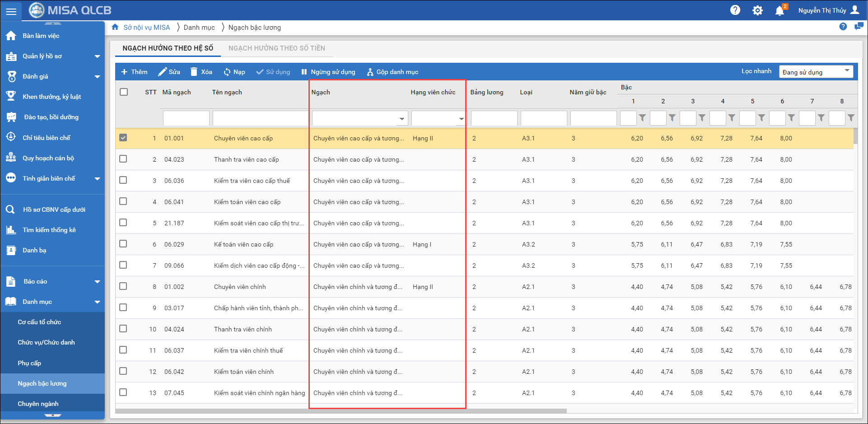Click the Tên ngạch filter input field

point(260,118)
